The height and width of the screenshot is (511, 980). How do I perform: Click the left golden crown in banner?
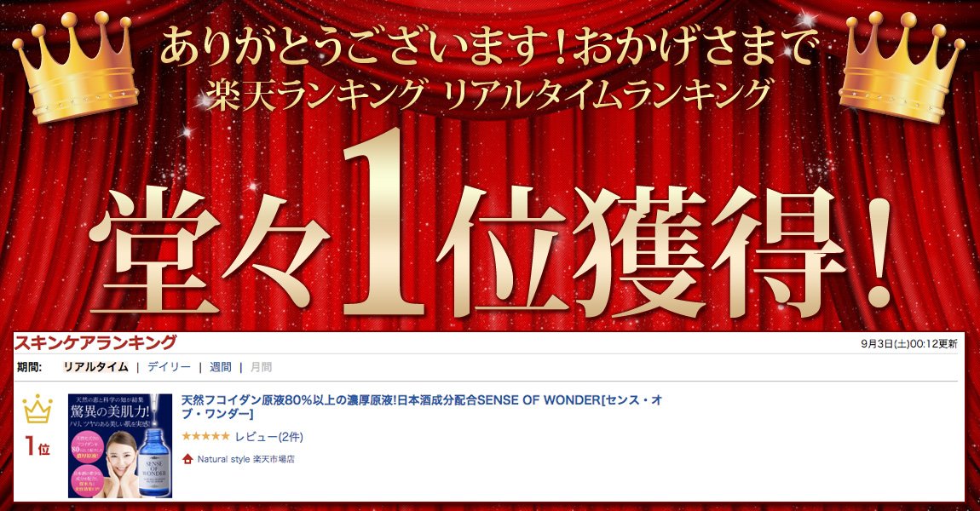(x=75, y=66)
